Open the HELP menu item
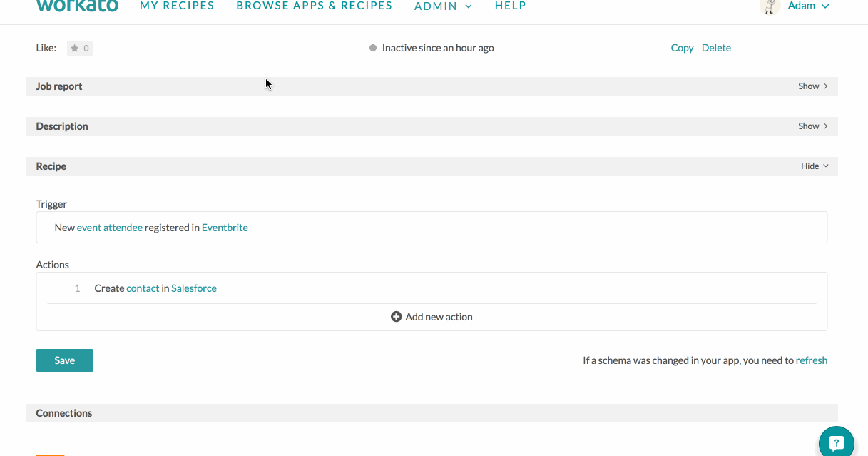Screen dimensions: 868x456 (x=511, y=6)
